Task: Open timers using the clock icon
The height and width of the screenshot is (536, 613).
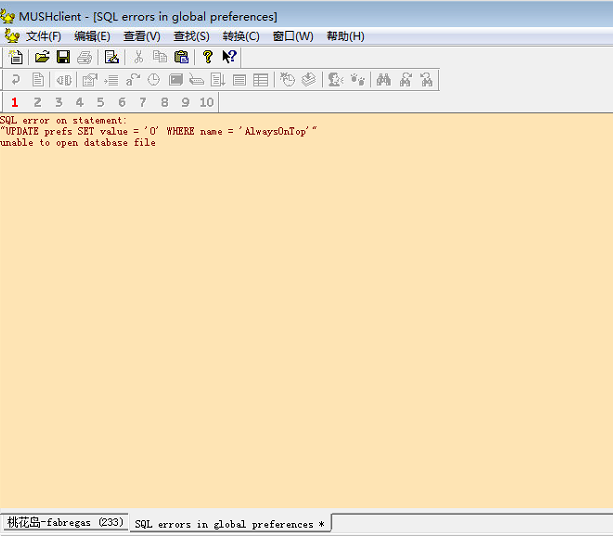Action: [154, 80]
